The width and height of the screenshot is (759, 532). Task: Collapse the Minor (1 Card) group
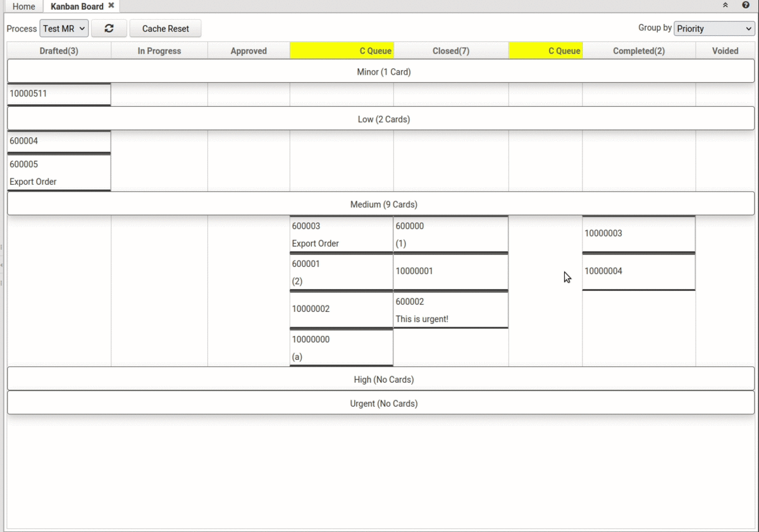tap(383, 71)
